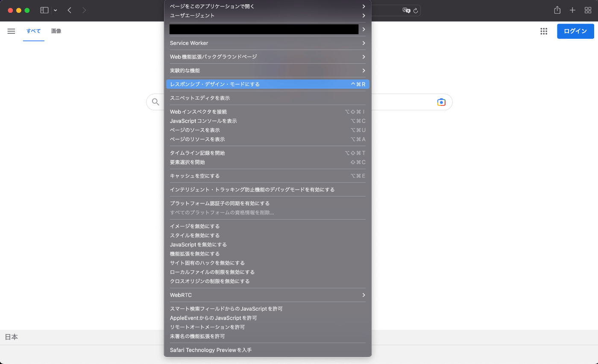Viewport: 598px width, 364px height.
Task: Expand the Service Worker submenu
Action: tap(268, 43)
